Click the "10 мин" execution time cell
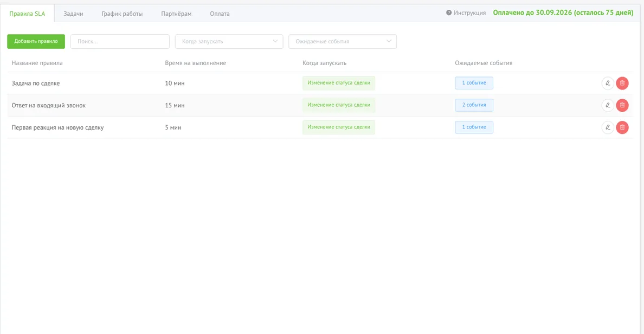The image size is (644, 334). pos(175,83)
